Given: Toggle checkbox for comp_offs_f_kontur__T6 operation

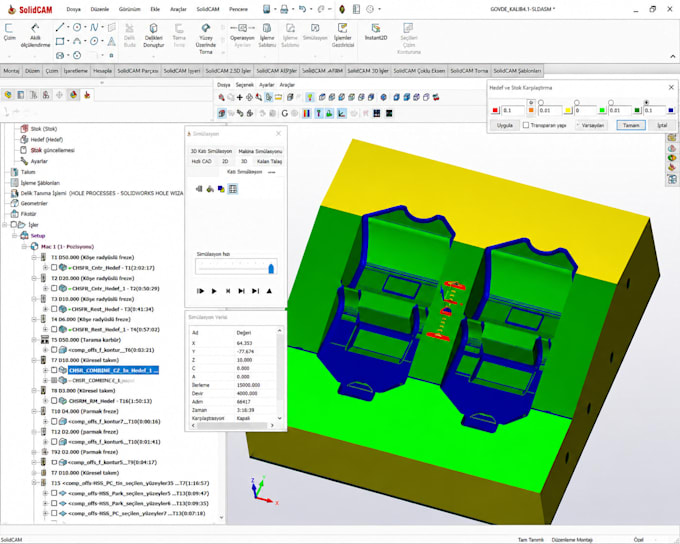Looking at the screenshot, I should pyautogui.click(x=54, y=350).
